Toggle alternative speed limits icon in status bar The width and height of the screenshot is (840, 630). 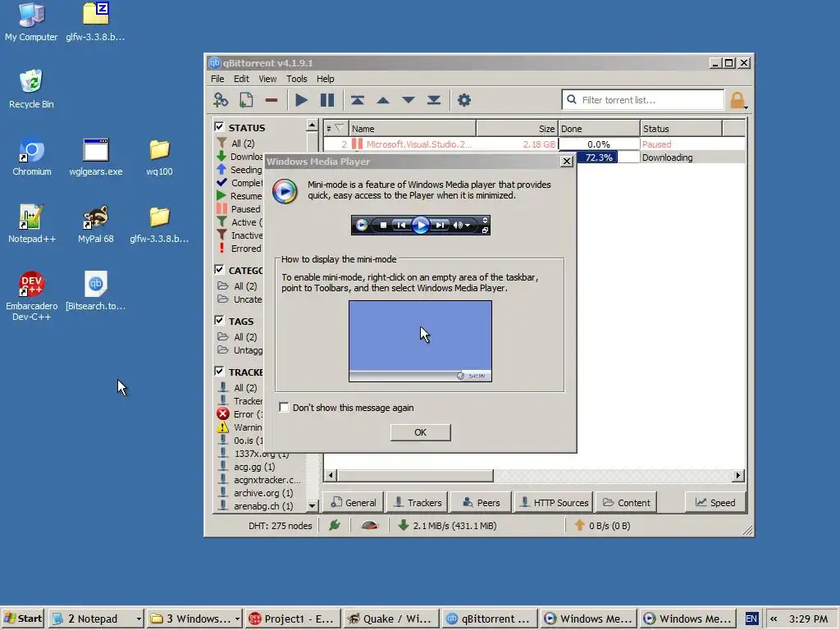pyautogui.click(x=370, y=526)
